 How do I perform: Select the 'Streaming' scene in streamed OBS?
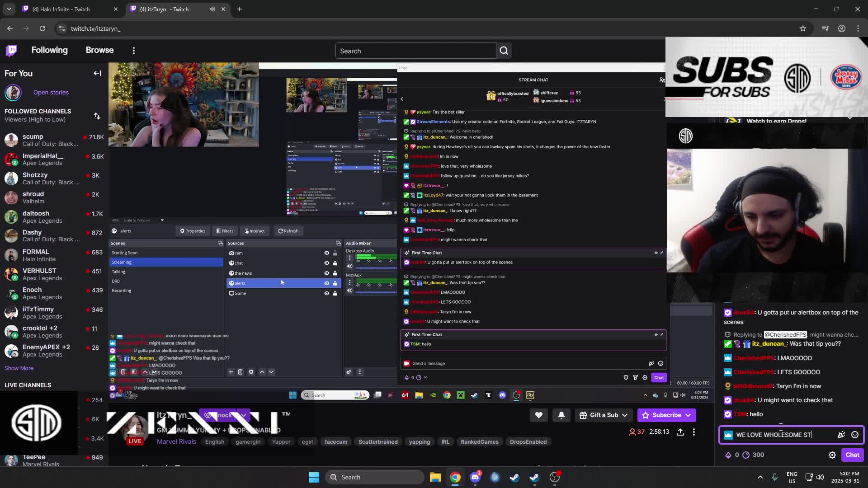coord(166,262)
